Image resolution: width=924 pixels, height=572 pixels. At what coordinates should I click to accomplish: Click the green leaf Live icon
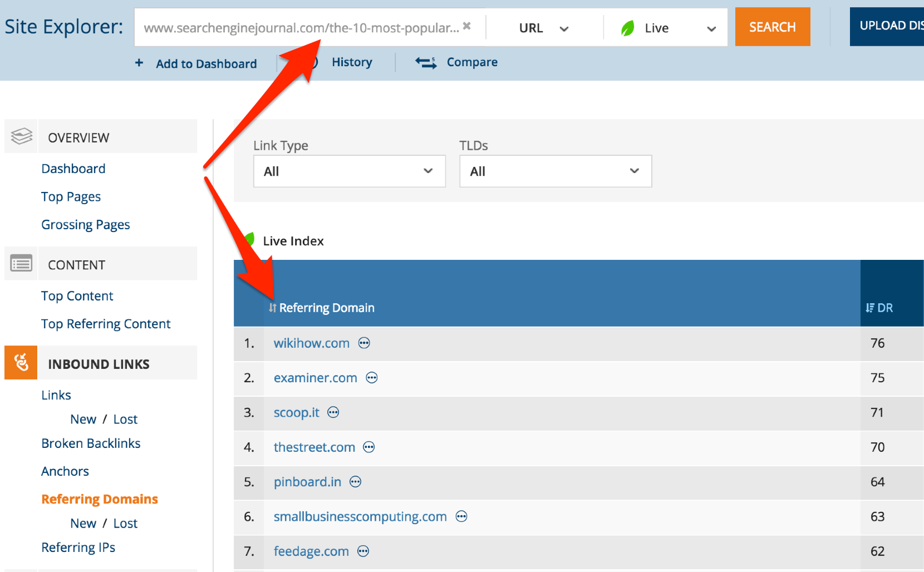[628, 28]
